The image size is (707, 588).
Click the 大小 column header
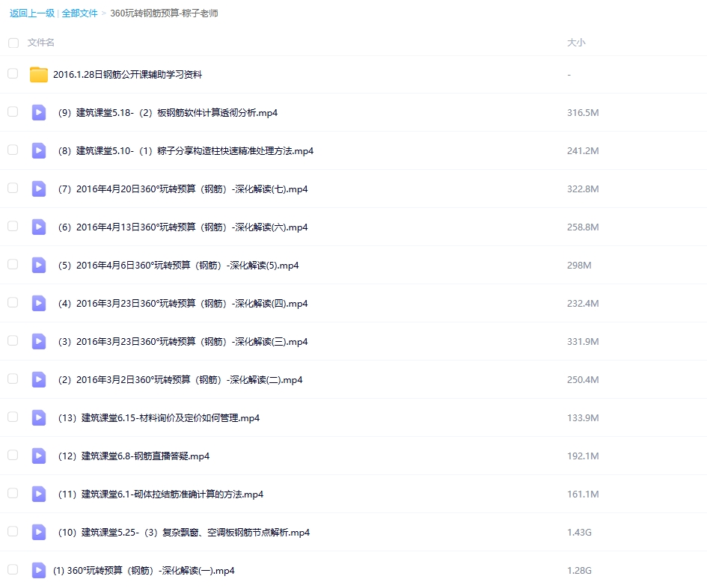pyautogui.click(x=576, y=43)
